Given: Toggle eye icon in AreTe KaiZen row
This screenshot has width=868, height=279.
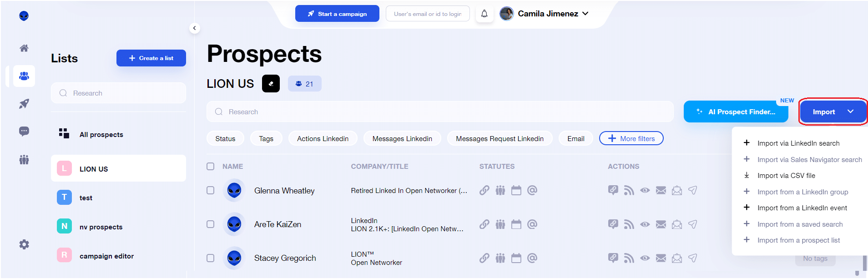Looking at the screenshot, I should pyautogui.click(x=645, y=224).
